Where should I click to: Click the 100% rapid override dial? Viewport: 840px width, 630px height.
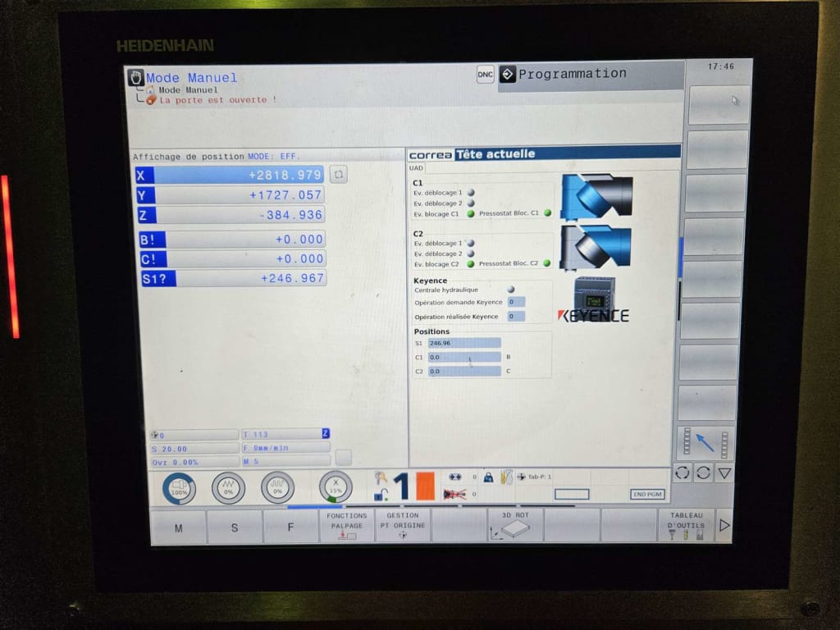179,488
